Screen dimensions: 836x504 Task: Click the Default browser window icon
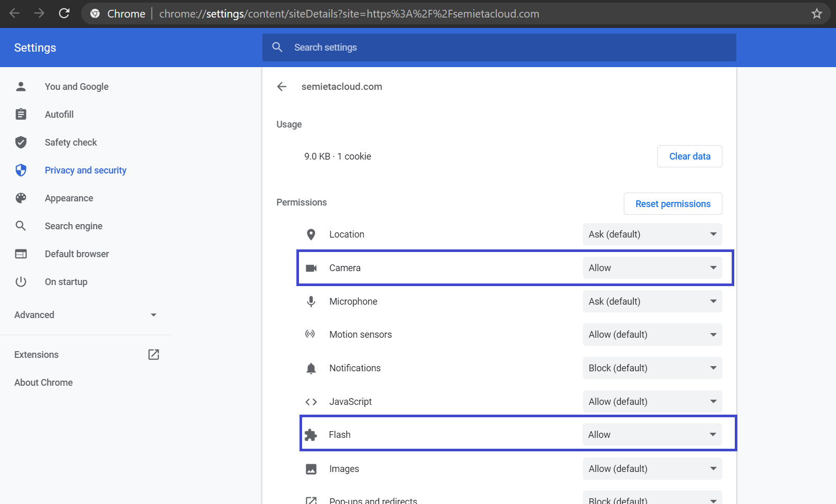(21, 254)
